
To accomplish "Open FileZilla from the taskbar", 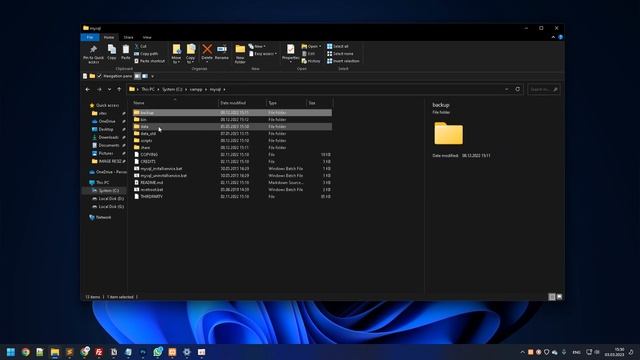I will click(x=99, y=352).
